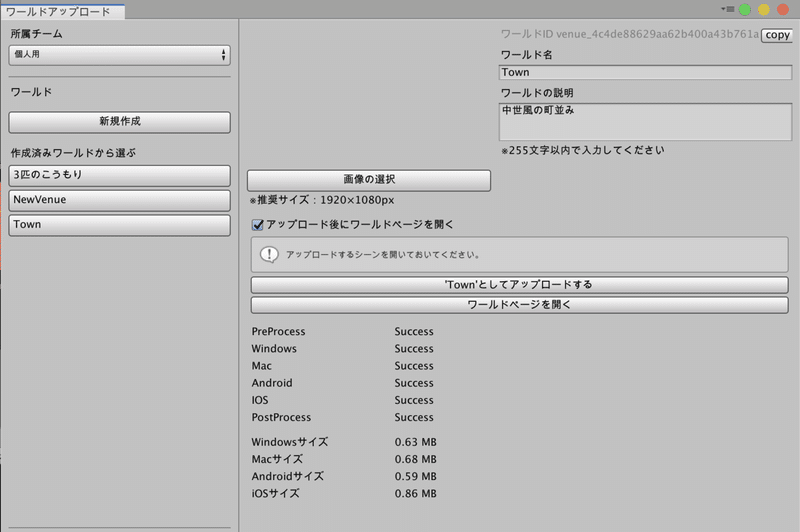Viewport: 800px width, 532px height.
Task: Select the ワールドアップロード tab
Action: pyautogui.click(x=62, y=12)
